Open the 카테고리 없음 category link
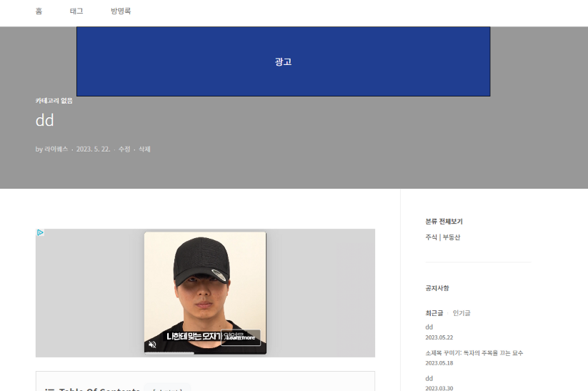This screenshot has width=588, height=391. click(54, 101)
